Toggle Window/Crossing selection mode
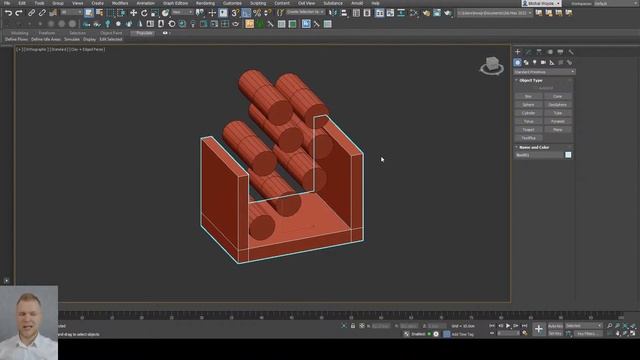This screenshot has height=360, width=640. 121,13
